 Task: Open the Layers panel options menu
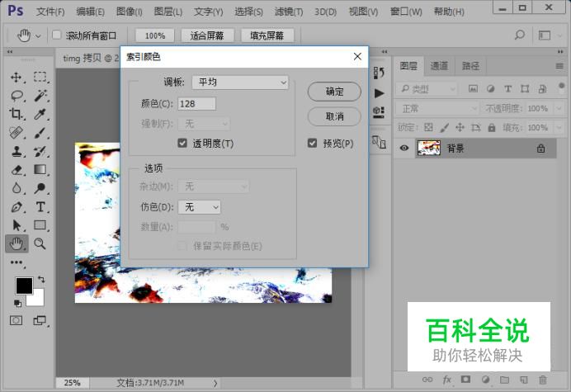pyautogui.click(x=559, y=66)
